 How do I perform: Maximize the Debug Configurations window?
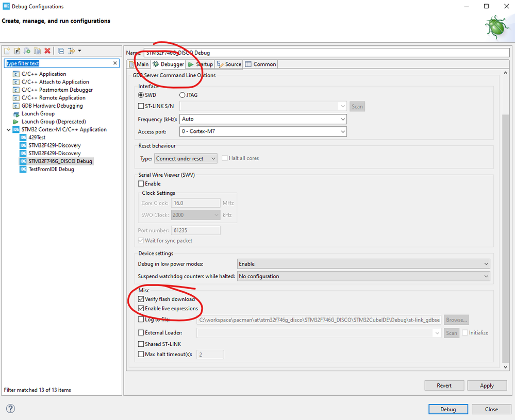[487, 6]
